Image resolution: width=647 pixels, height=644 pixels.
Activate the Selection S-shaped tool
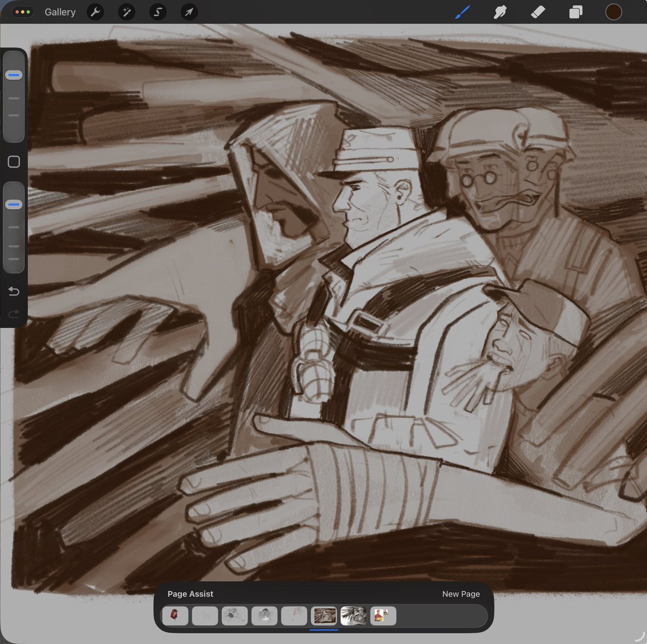coord(158,12)
